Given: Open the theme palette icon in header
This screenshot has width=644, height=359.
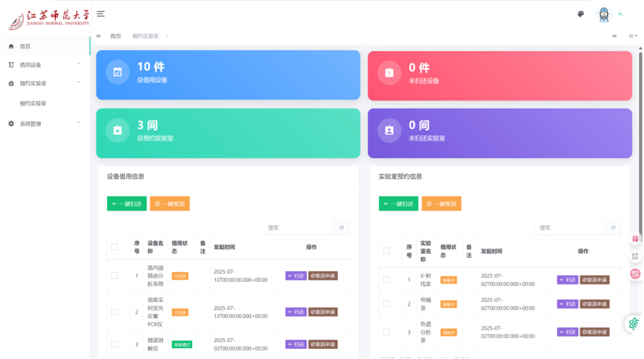Looking at the screenshot, I should click(x=580, y=13).
